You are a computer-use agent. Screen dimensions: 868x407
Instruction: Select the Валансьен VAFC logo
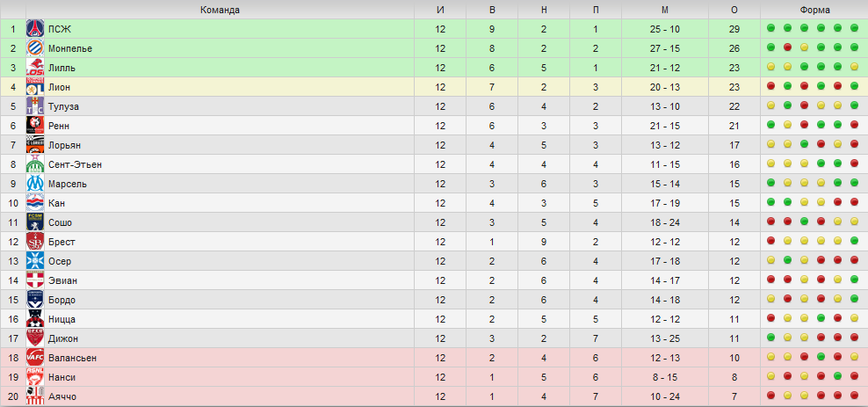[x=35, y=358]
